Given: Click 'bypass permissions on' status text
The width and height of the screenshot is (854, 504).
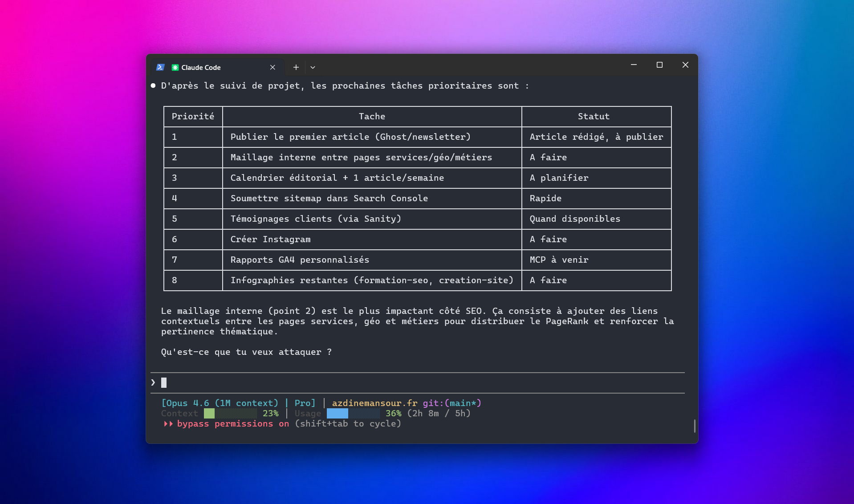Looking at the screenshot, I should (233, 424).
